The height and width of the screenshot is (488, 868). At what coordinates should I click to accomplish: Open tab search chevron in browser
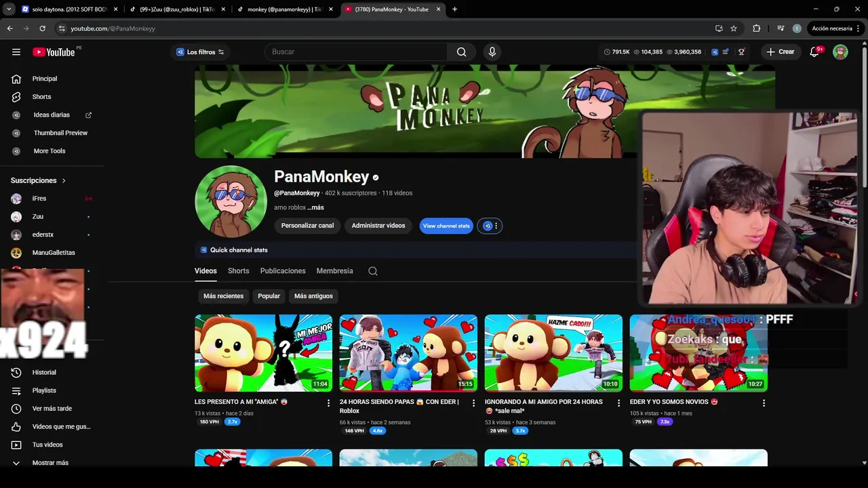coord(9,9)
